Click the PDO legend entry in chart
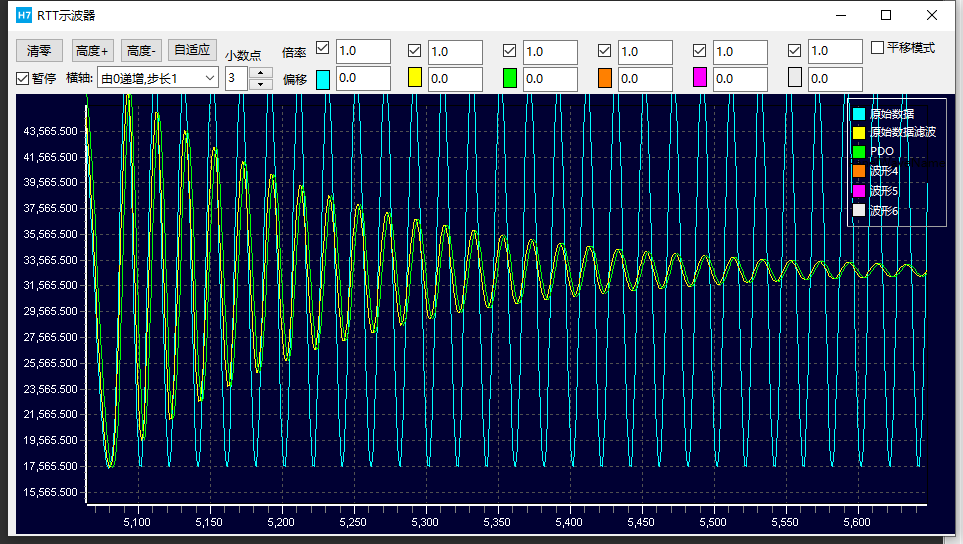The width and height of the screenshot is (963, 544). point(882,151)
